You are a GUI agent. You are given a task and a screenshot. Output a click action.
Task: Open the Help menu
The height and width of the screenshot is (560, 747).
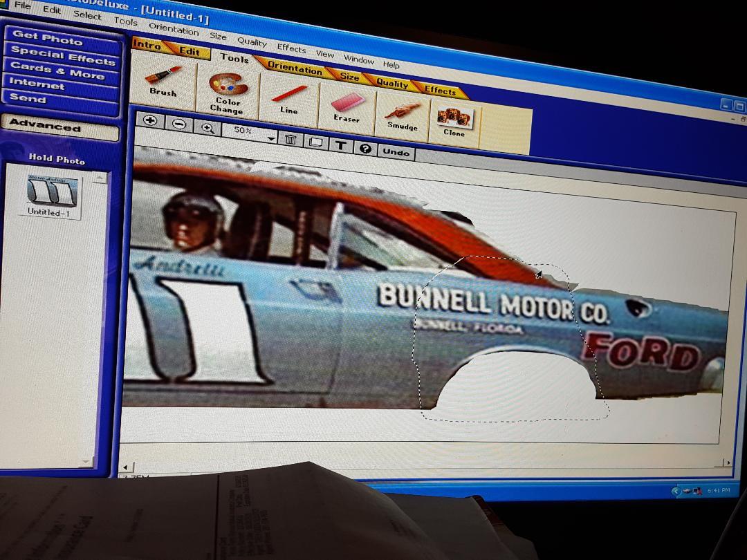click(x=391, y=65)
